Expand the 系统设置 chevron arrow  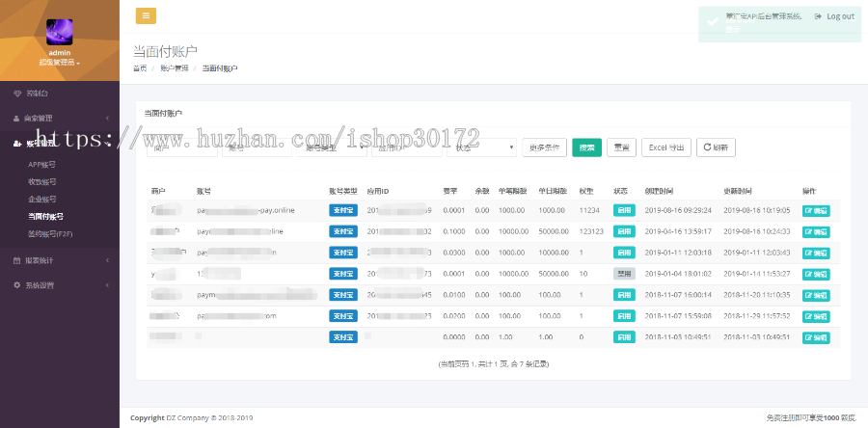point(107,285)
